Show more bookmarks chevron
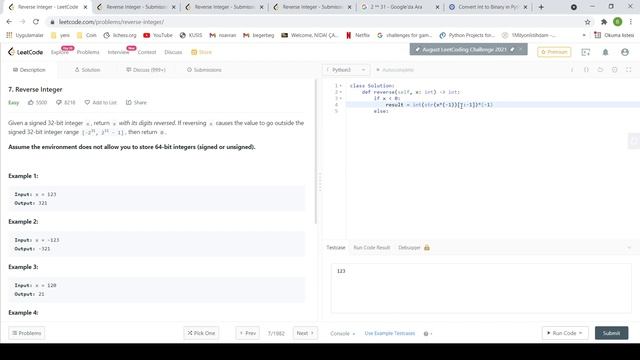Screen dimensions: 640x360 [x=584, y=36]
